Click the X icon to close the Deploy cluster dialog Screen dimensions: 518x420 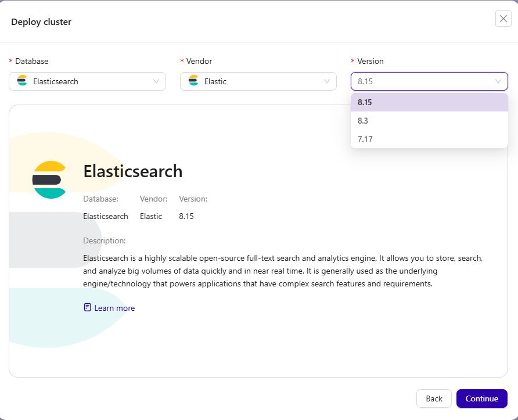pyautogui.click(x=503, y=19)
